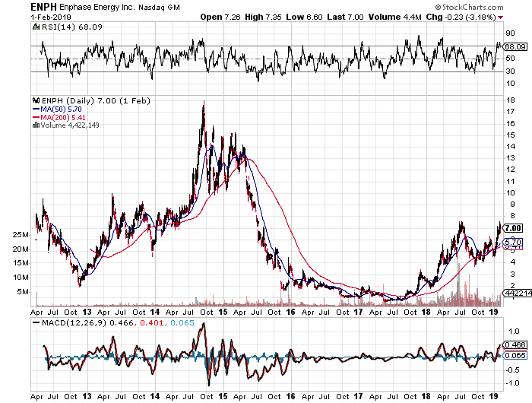The height and width of the screenshot is (403, 532).
Task: Click the 7.00 last price tag on axis
Action: point(513,228)
